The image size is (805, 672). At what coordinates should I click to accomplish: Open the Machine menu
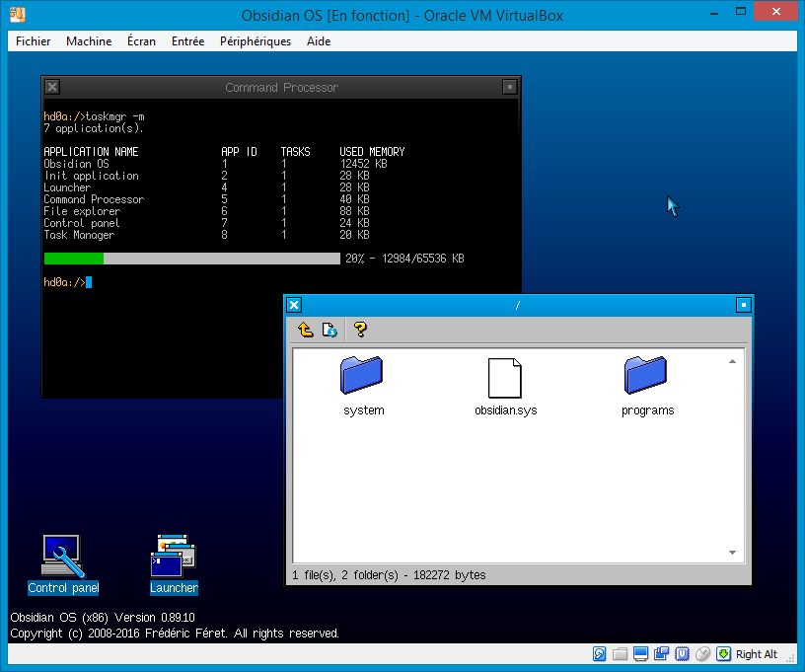pyautogui.click(x=89, y=41)
